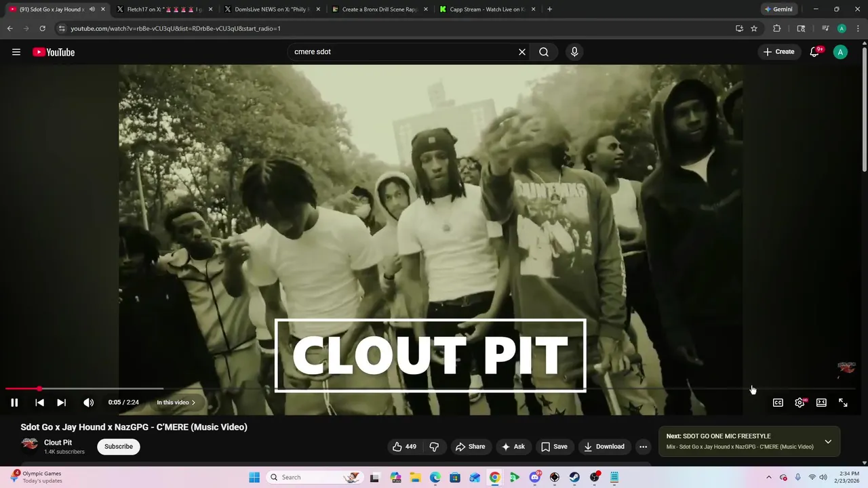Open Clout Pit channel name link
This screenshot has width=868, height=488.
click(x=58, y=443)
